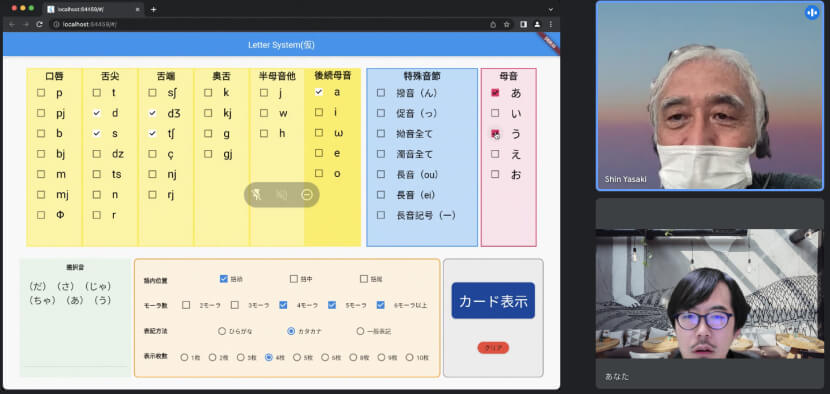
Task: Check the g consonant box
Action: click(208, 133)
